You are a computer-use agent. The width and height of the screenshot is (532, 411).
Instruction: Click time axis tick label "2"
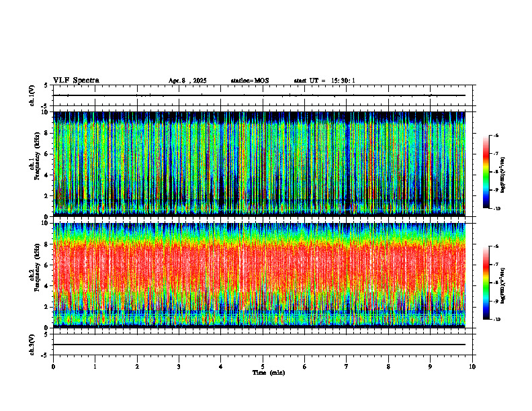137,367
